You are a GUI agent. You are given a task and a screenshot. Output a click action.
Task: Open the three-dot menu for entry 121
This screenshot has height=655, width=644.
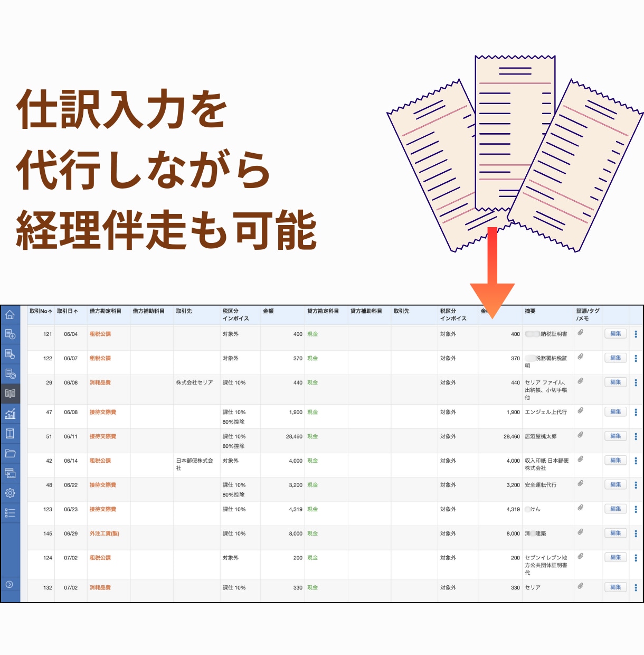(x=636, y=334)
